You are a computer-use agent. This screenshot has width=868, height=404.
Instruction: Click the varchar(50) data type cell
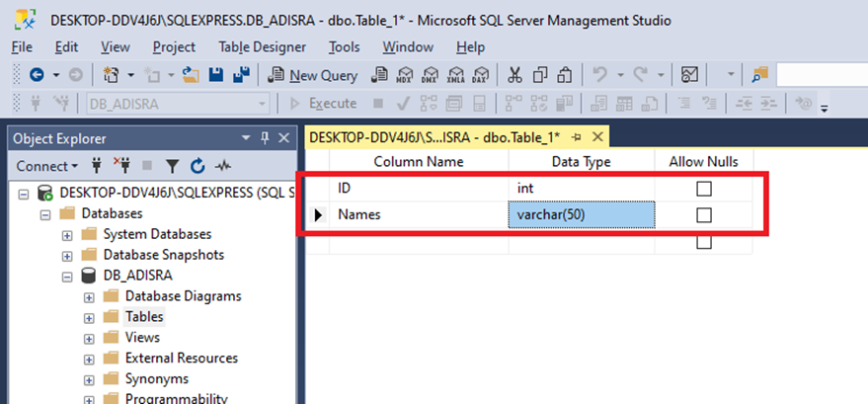point(582,214)
